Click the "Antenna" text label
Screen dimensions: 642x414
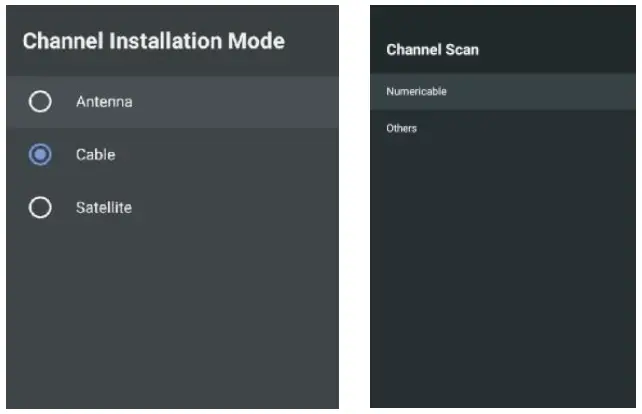pos(104,101)
